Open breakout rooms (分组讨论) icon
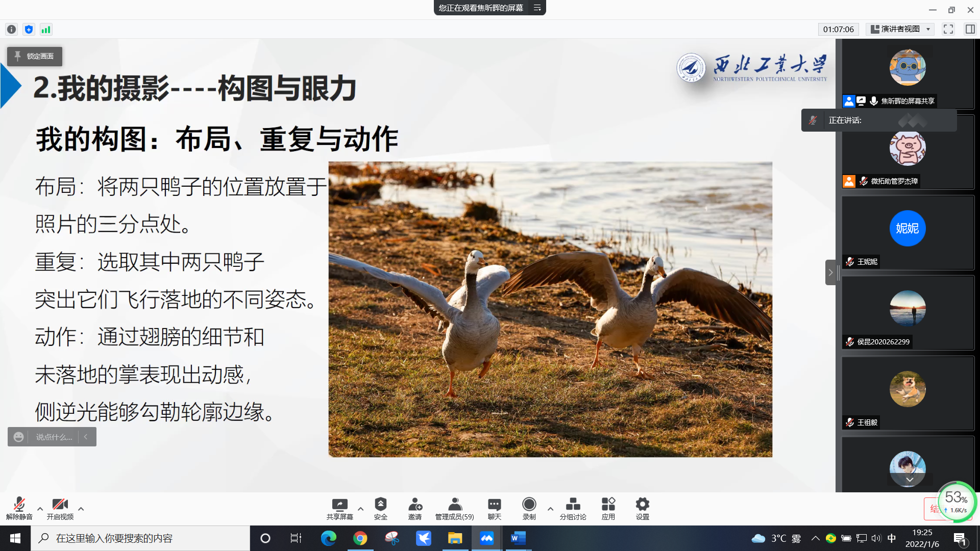The image size is (980, 551). (573, 505)
